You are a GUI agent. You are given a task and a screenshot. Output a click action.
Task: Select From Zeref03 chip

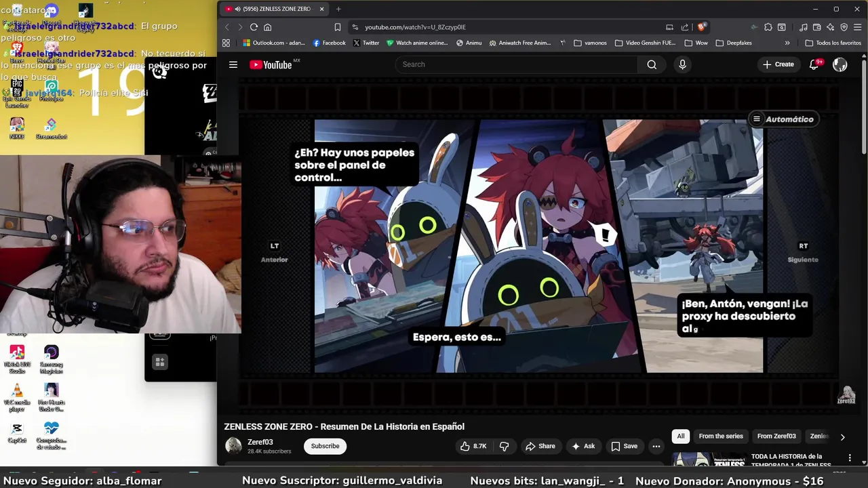776,436
